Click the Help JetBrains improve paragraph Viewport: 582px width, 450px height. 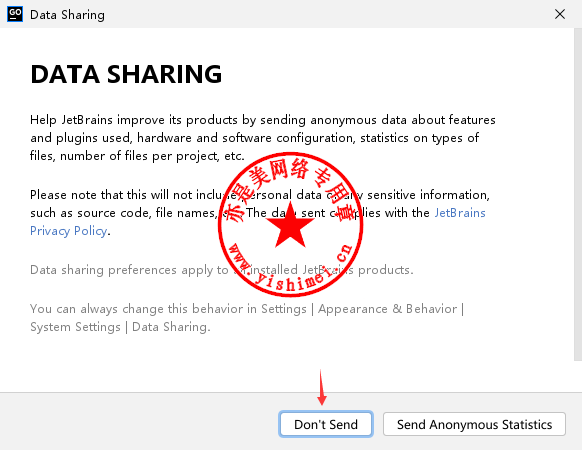263,138
